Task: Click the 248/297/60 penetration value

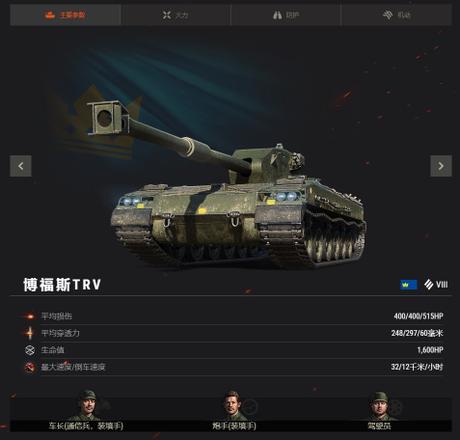Action: [x=417, y=333]
